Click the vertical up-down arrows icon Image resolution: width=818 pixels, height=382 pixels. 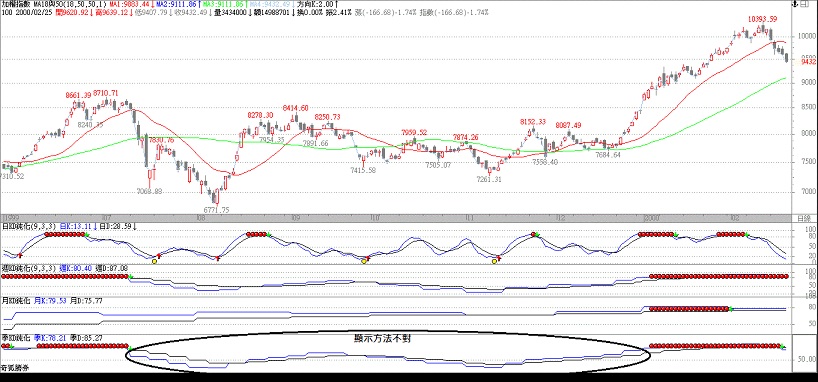coord(794,4)
